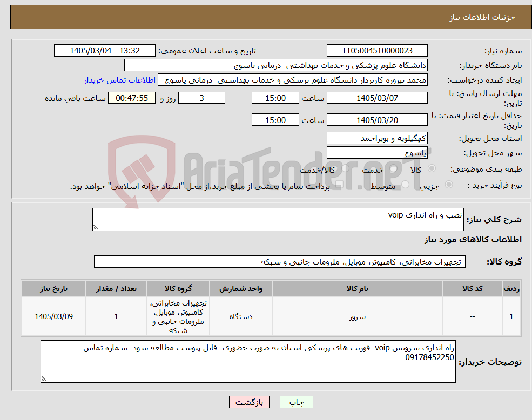Click the announcement date field 1405/03/04 - 13:32

(104, 51)
